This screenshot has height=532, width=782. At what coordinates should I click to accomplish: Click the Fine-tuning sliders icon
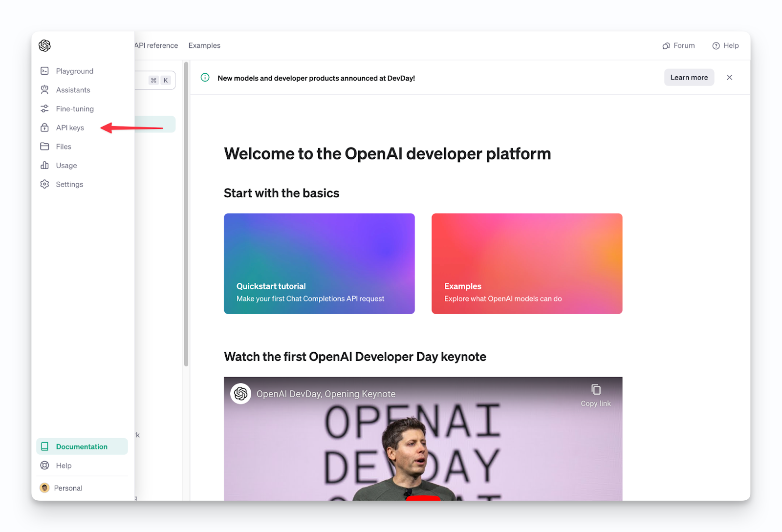[x=44, y=108]
